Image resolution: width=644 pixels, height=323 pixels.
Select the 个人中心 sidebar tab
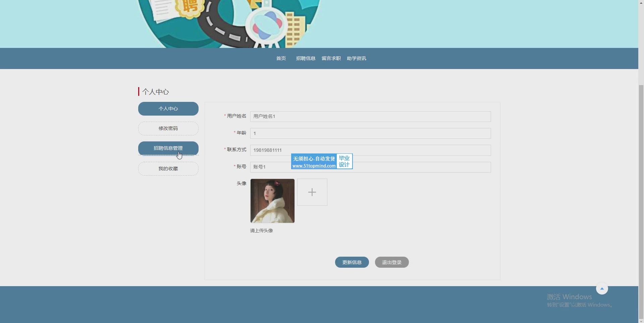[x=168, y=109]
